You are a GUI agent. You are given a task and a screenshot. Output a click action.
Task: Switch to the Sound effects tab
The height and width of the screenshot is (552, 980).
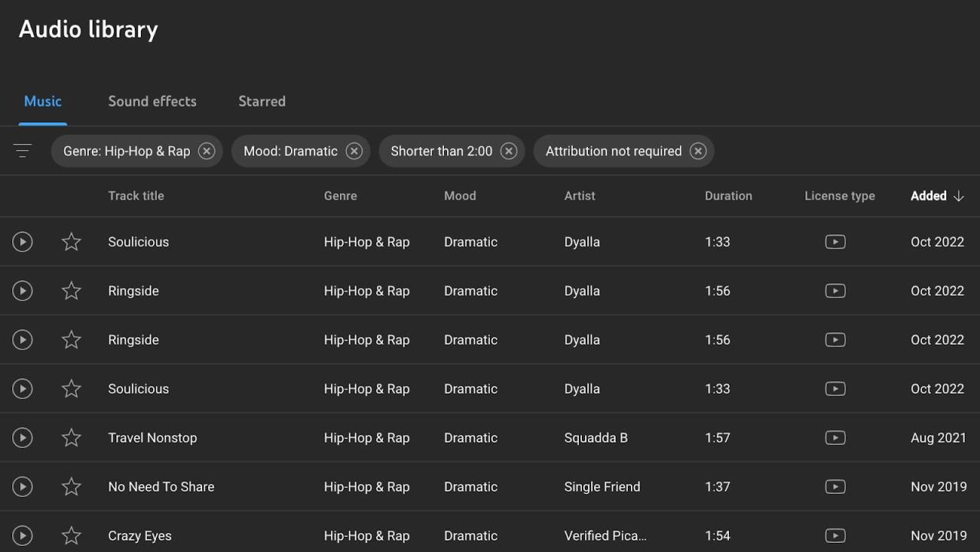(152, 101)
